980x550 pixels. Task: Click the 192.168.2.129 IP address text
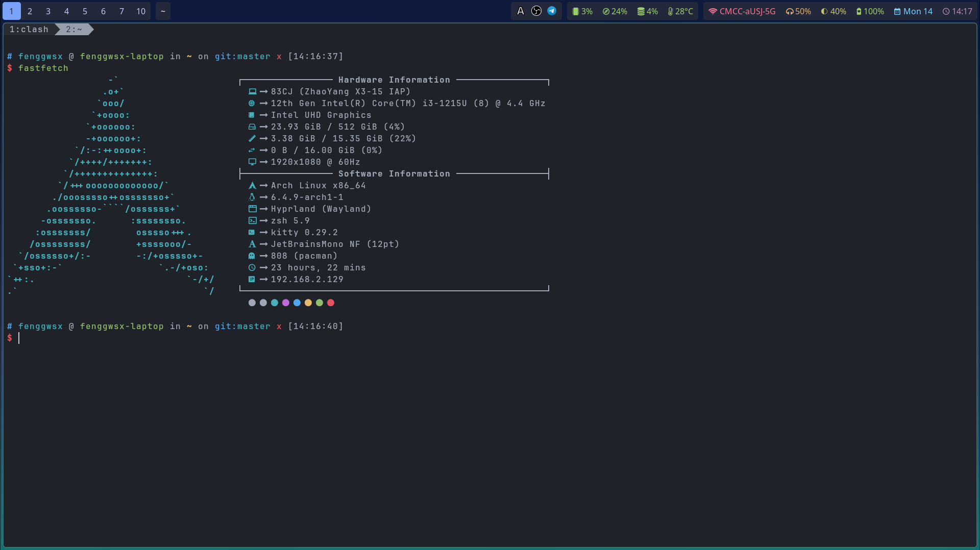coord(307,280)
